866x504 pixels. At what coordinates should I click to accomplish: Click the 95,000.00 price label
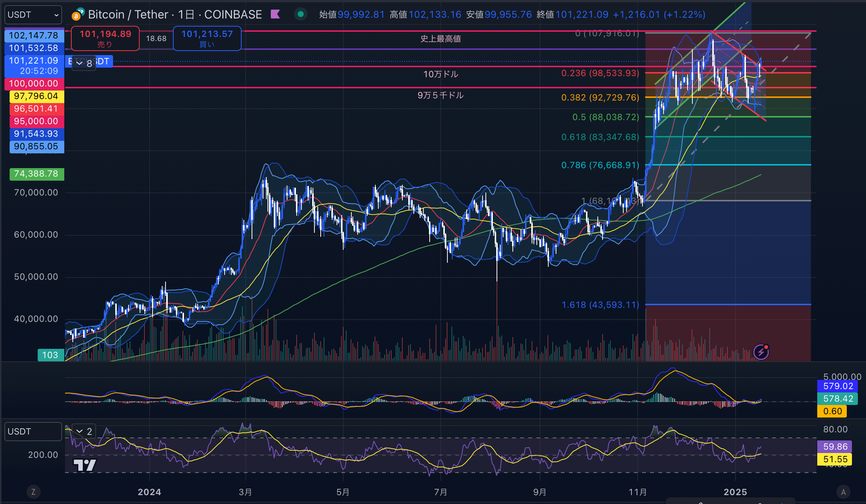click(x=37, y=121)
